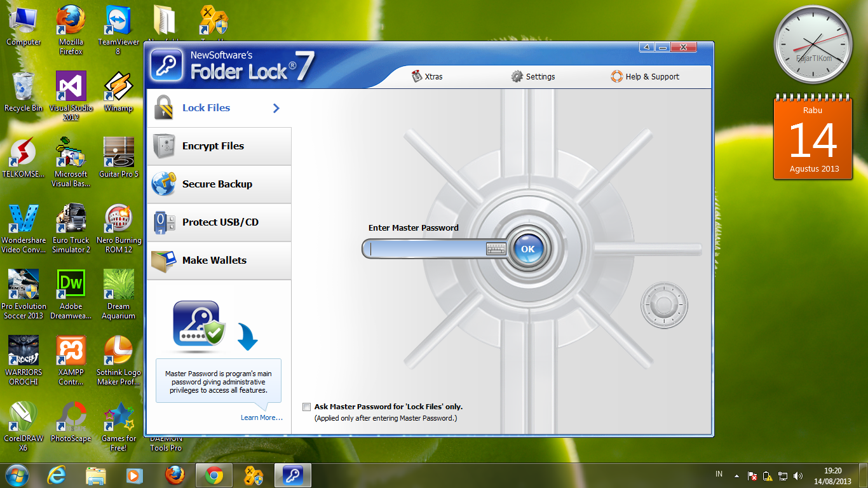The image size is (868, 488).
Task: Open Windows Media Player from the taskbar
Action: [x=135, y=475]
